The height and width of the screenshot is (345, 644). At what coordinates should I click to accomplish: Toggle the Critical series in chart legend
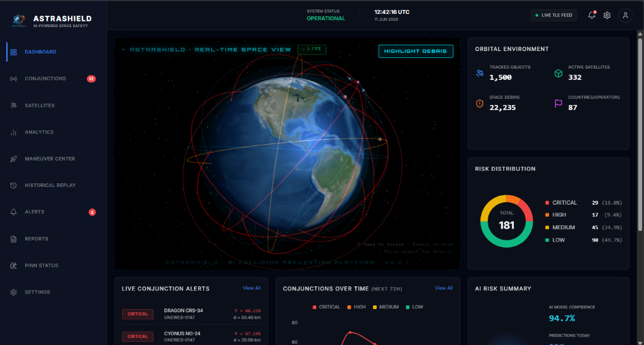[x=326, y=307]
